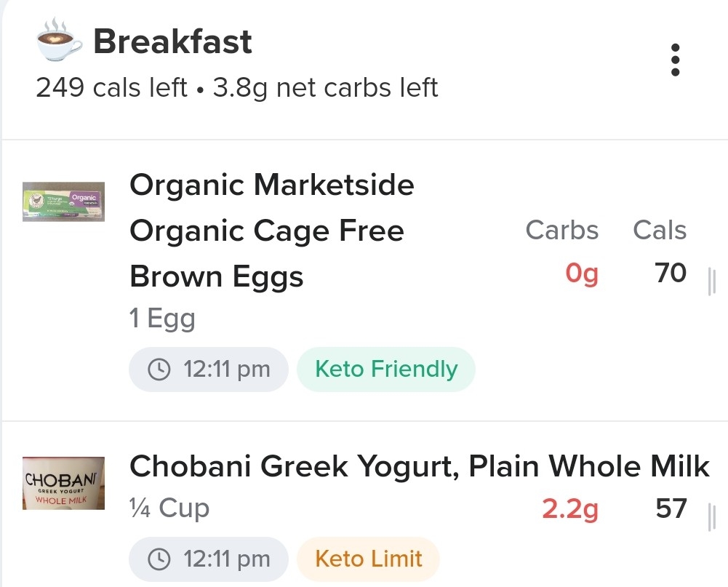This screenshot has height=587, width=728.
Task: Tap the coffee cup Breakfast icon
Action: coord(60,41)
